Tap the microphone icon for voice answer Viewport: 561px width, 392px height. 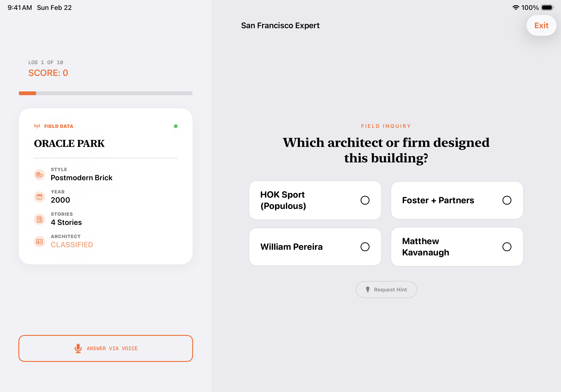coord(78,348)
